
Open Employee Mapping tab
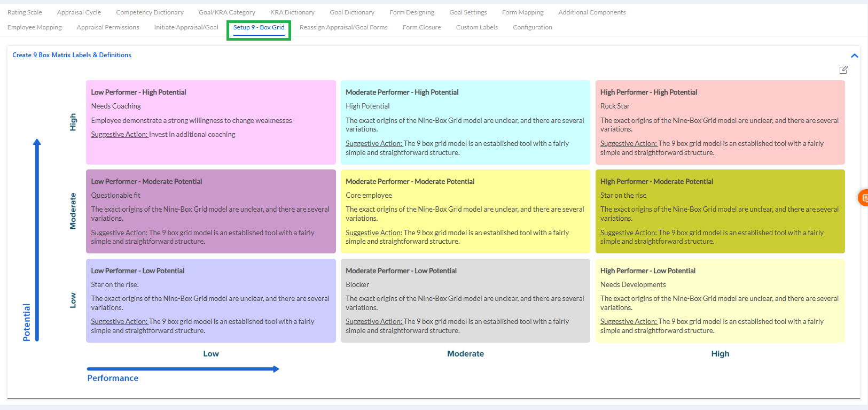[35, 27]
